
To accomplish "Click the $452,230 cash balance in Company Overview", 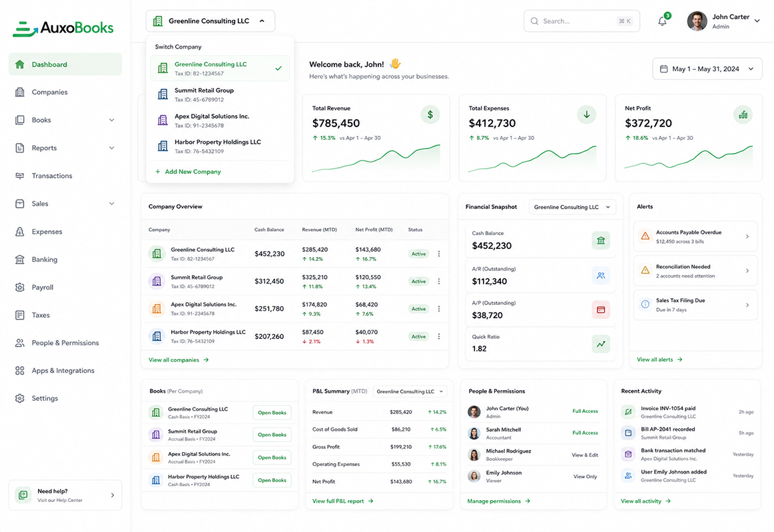I will point(270,254).
